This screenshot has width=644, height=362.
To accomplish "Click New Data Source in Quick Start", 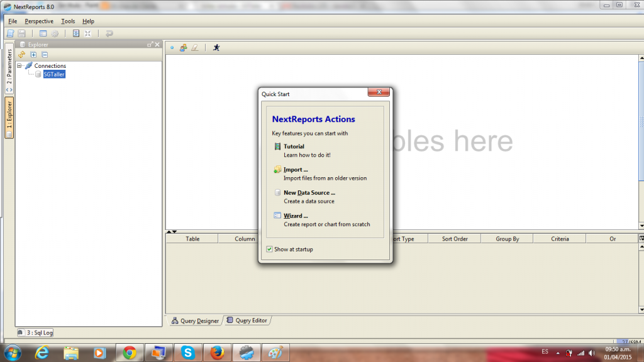I will [309, 193].
